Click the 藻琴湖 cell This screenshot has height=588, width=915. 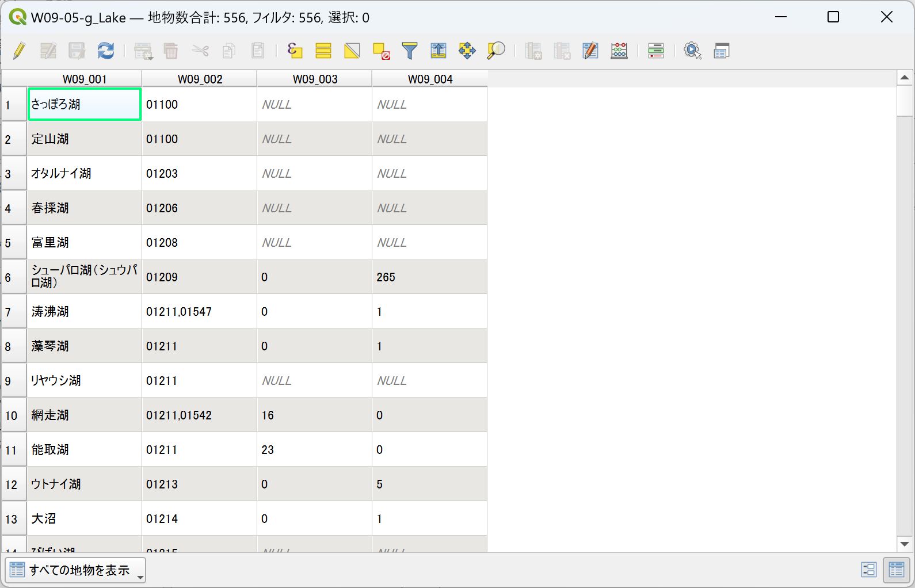[85, 346]
